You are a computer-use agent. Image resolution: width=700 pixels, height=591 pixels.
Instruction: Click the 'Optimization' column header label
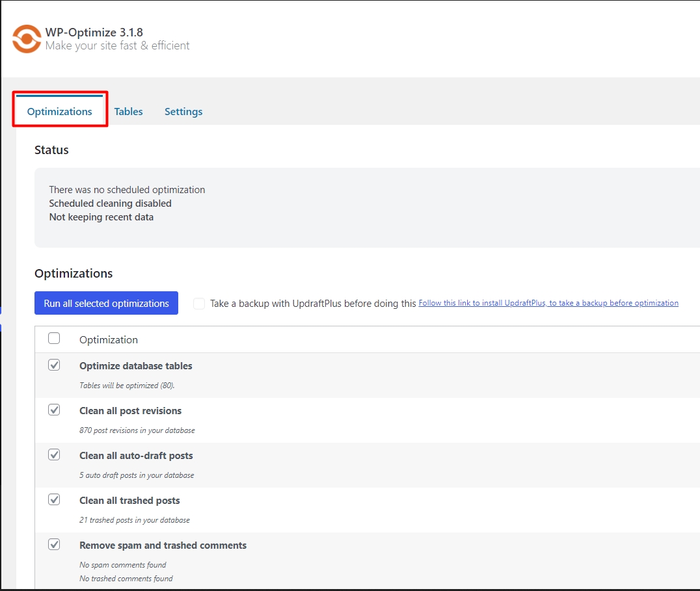point(109,340)
